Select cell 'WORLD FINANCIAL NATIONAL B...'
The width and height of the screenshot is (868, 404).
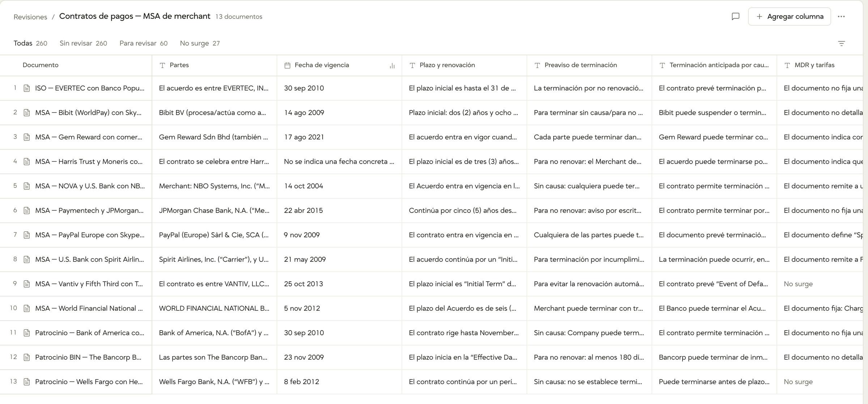pos(214,308)
